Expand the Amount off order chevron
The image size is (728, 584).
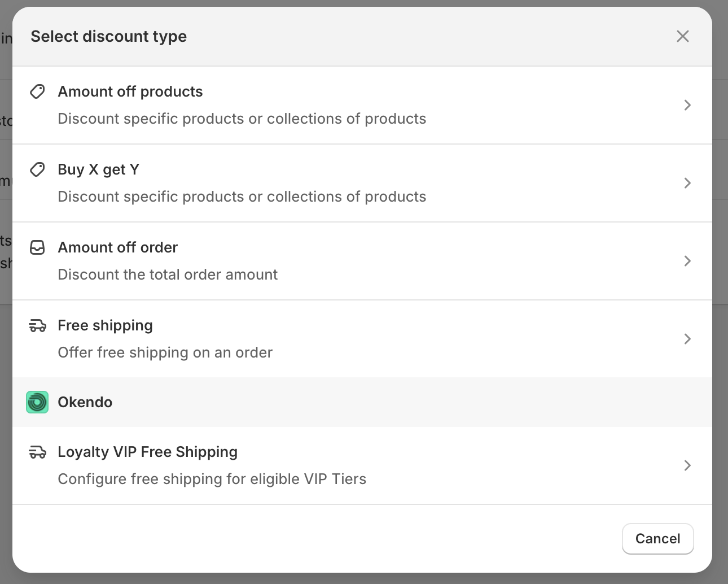point(687,261)
